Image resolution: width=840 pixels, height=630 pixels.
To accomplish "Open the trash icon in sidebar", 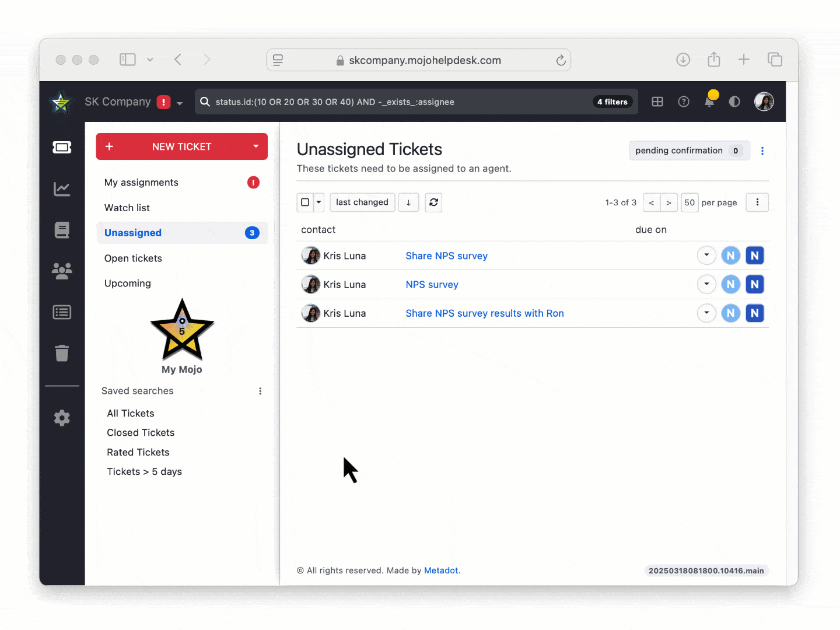I will [x=62, y=353].
